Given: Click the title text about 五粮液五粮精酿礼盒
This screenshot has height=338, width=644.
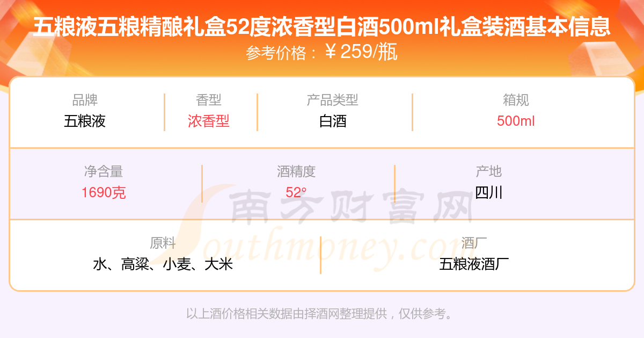Looking at the screenshot, I should pos(322,27).
